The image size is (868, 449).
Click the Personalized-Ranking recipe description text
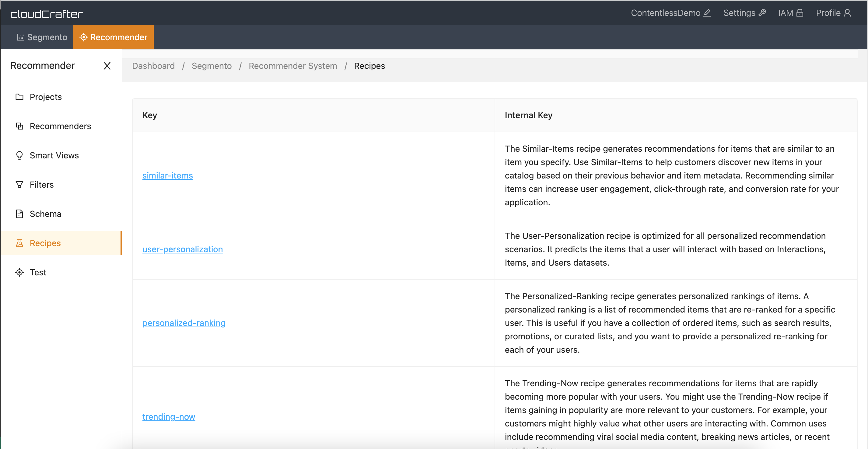pyautogui.click(x=670, y=323)
